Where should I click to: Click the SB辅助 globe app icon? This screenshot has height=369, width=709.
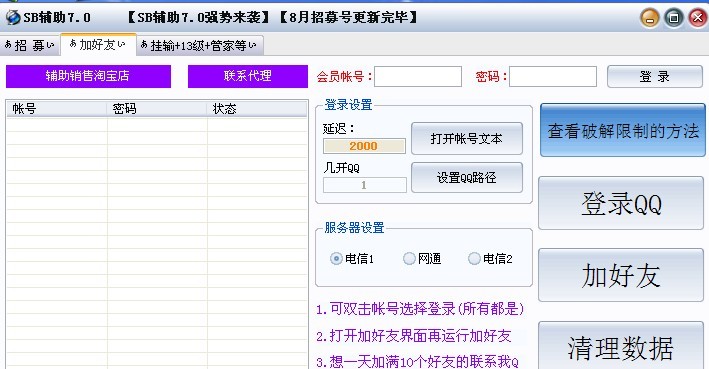click(13, 18)
